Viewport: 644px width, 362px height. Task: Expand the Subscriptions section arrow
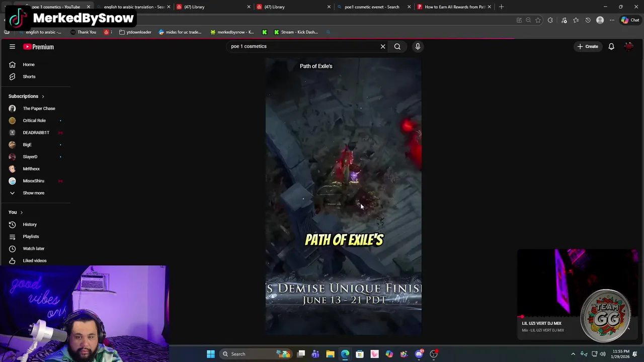click(x=43, y=96)
